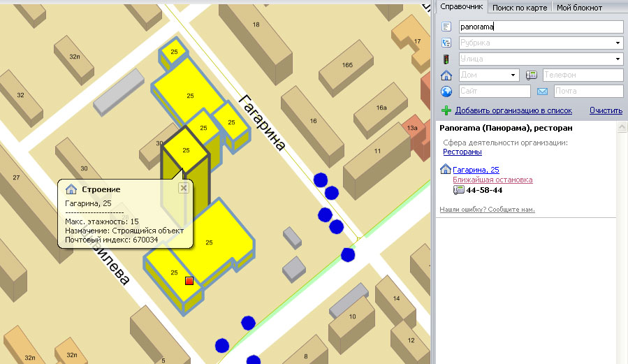Expand the Улица dropdown
The image size is (628, 364).
pos(618,59)
